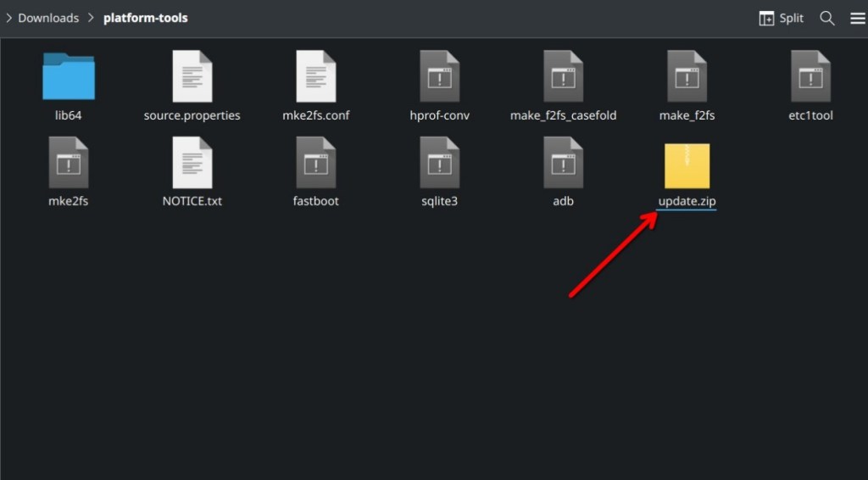Expand the chevron before platform-tools

tap(91, 19)
